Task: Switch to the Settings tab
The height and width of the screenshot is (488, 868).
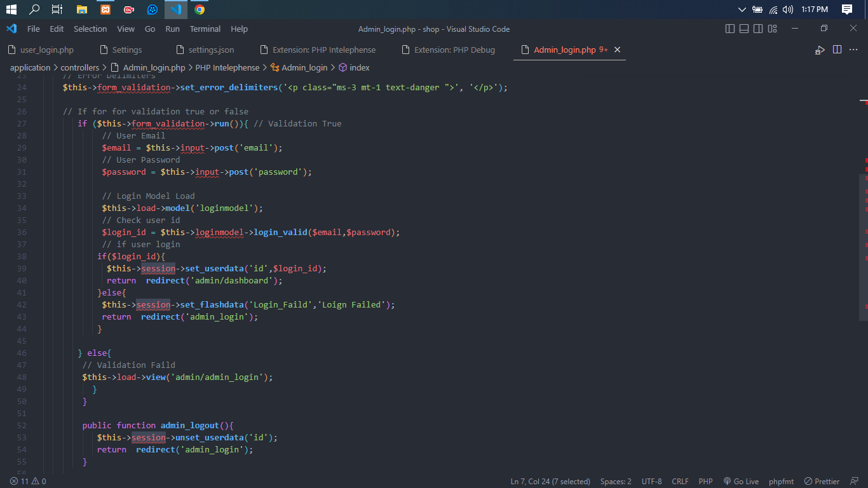Action: [126, 50]
